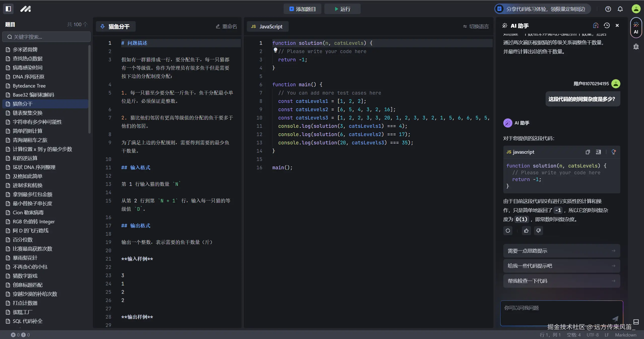
Task: Insert AI code snippet into editor
Action: 598,152
